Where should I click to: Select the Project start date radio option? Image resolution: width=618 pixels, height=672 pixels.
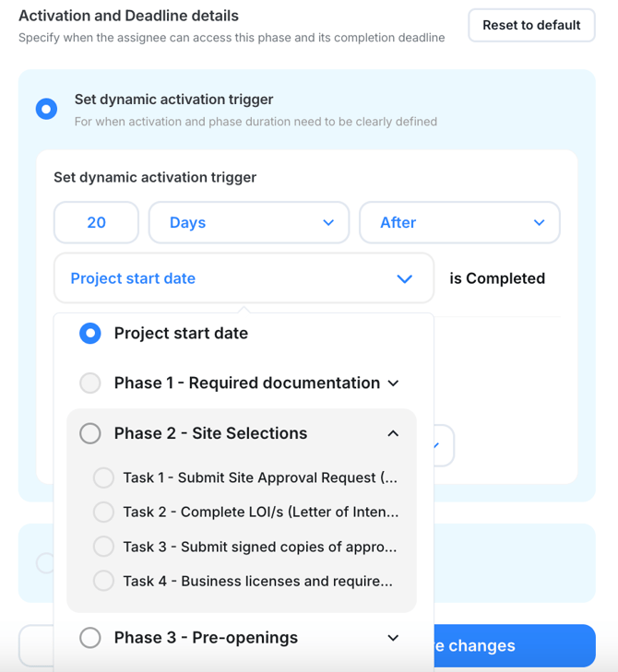click(89, 334)
